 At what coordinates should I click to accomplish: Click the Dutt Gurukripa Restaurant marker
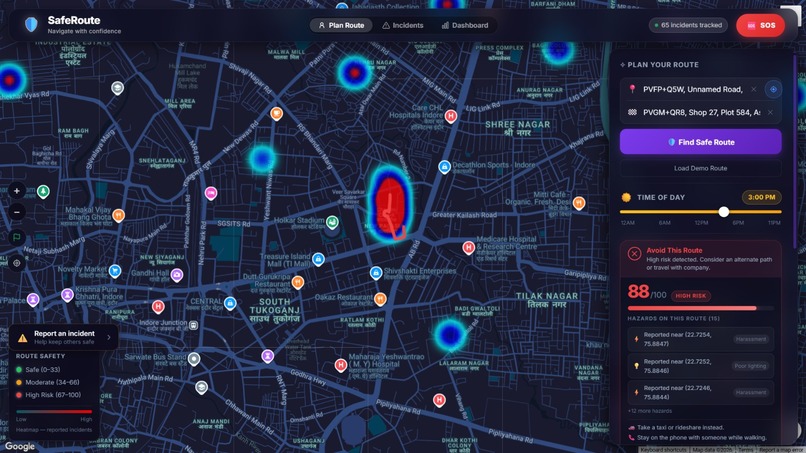[x=298, y=282]
